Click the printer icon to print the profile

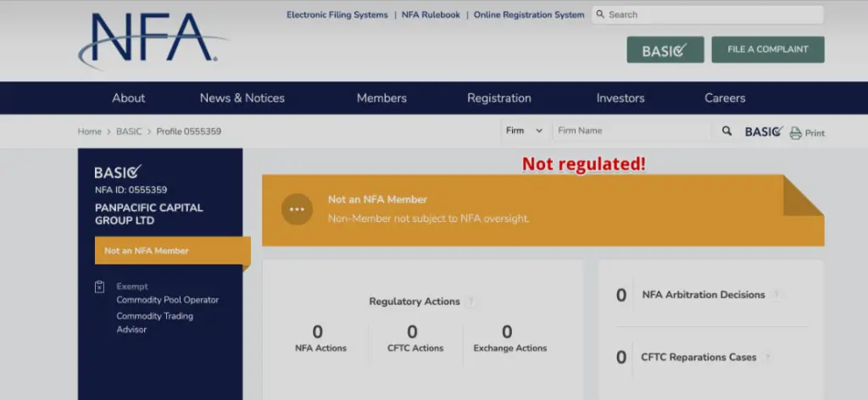tap(795, 133)
